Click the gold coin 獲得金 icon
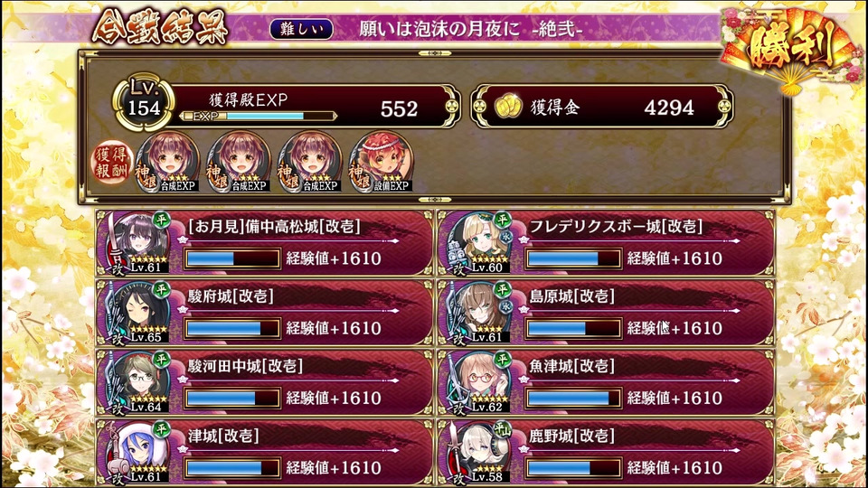 507,107
